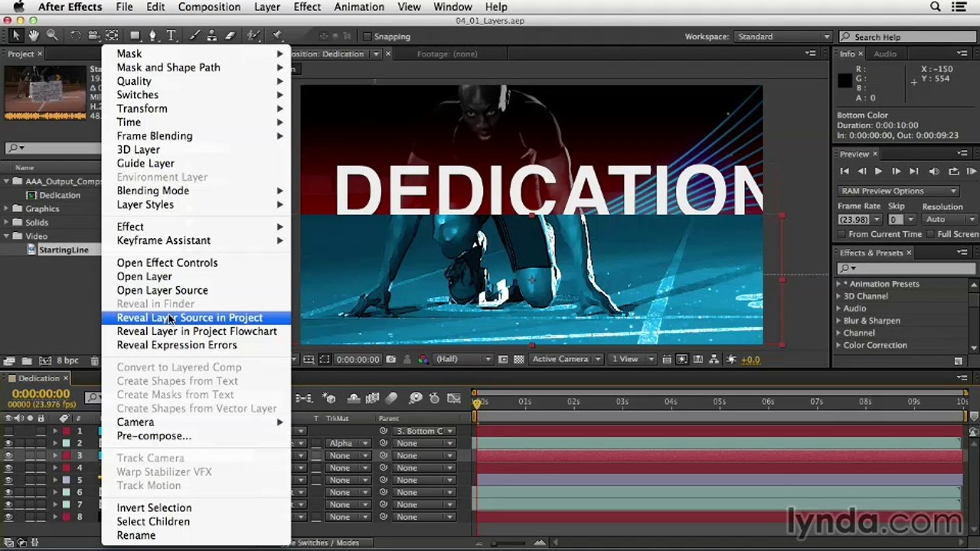Click the Spotlight search icon
980x551 pixels.
point(936,7)
